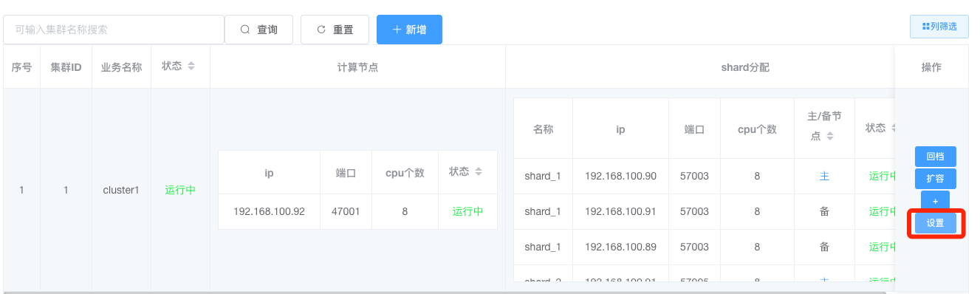Click the 重置 reset button
The height and width of the screenshot is (294, 980).
click(335, 30)
